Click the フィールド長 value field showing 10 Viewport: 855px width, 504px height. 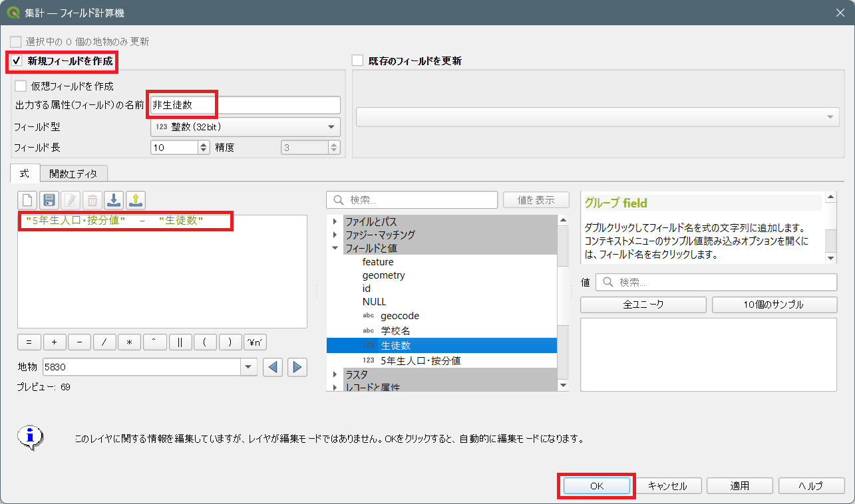click(175, 148)
